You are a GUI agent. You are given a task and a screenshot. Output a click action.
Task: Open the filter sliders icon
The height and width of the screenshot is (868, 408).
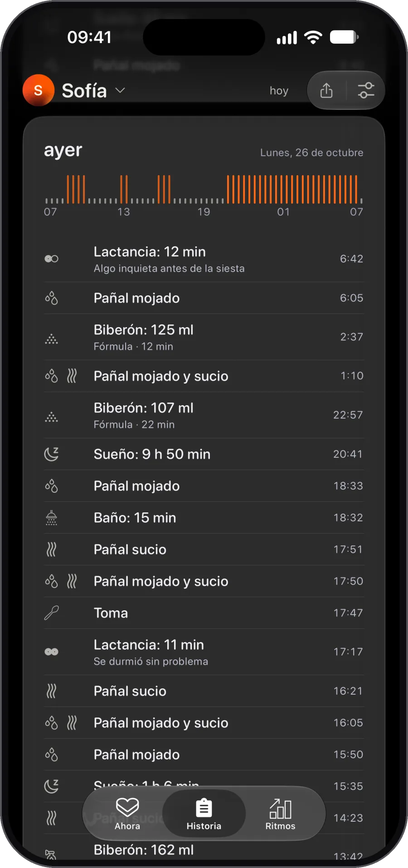click(x=366, y=90)
